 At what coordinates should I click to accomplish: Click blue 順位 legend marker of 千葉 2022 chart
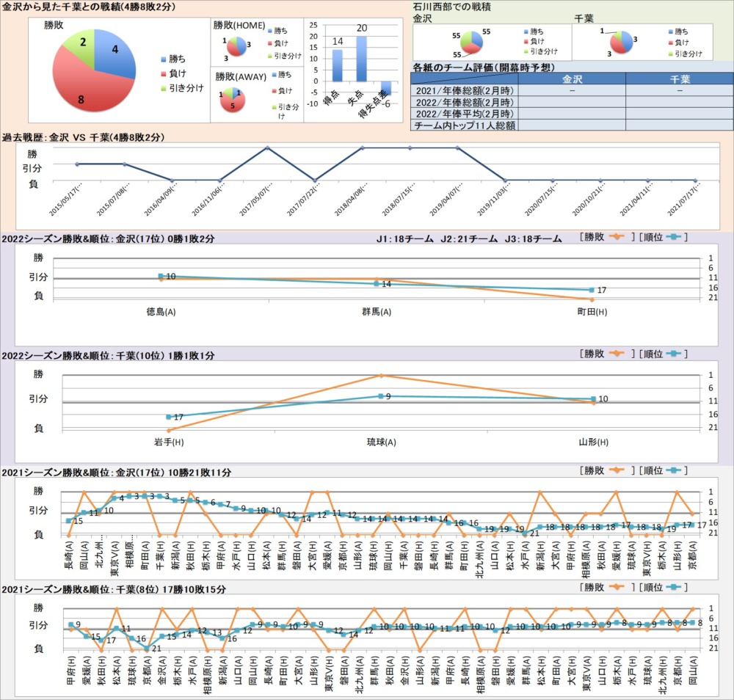pyautogui.click(x=674, y=354)
